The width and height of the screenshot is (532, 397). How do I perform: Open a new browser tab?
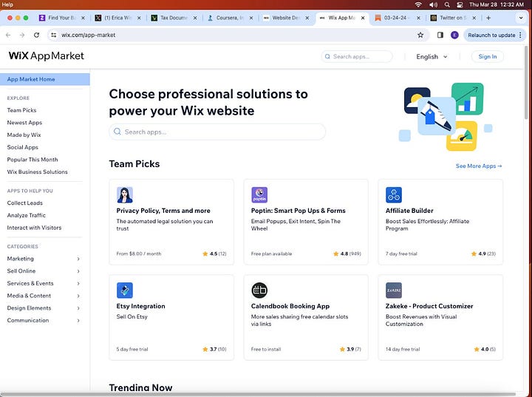point(488,18)
